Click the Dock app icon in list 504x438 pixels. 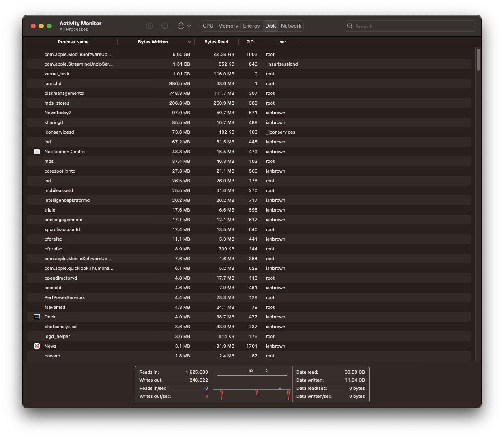click(x=37, y=317)
